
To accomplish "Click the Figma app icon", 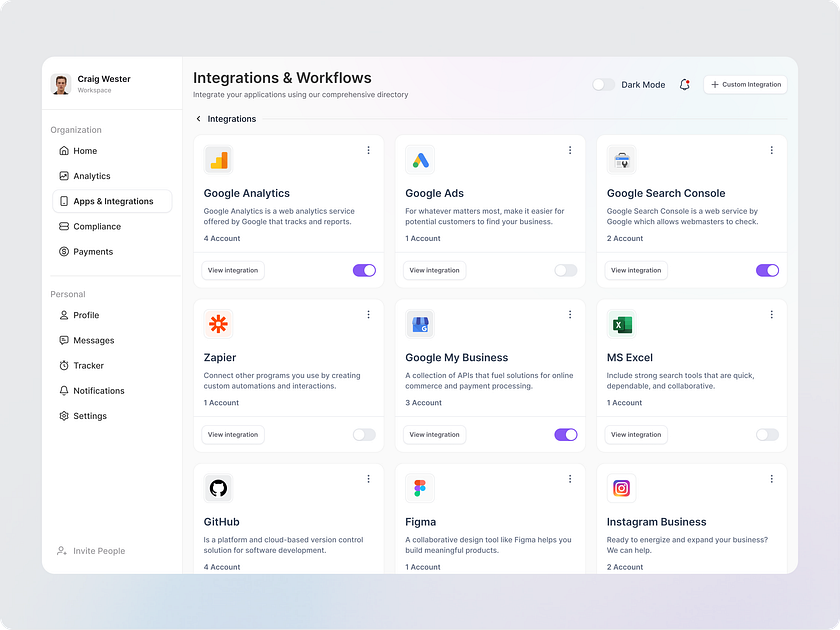I will 421,487.
